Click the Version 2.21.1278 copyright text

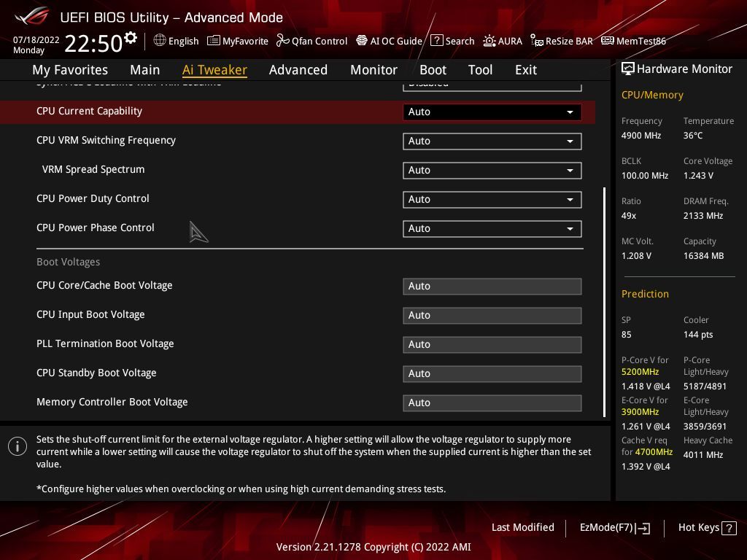373,547
